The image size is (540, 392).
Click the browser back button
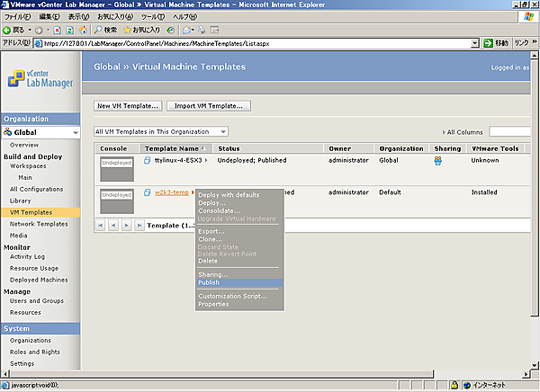pos(9,30)
